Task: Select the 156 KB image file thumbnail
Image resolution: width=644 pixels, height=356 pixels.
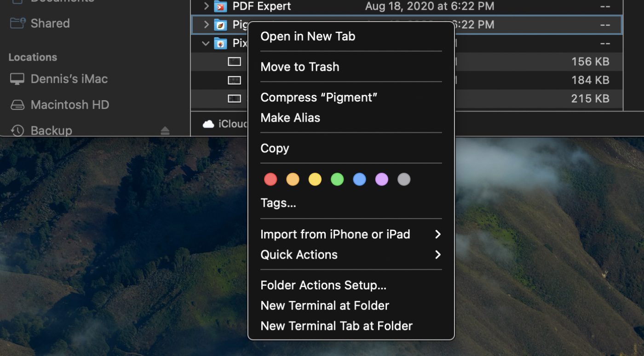Action: coord(235,62)
